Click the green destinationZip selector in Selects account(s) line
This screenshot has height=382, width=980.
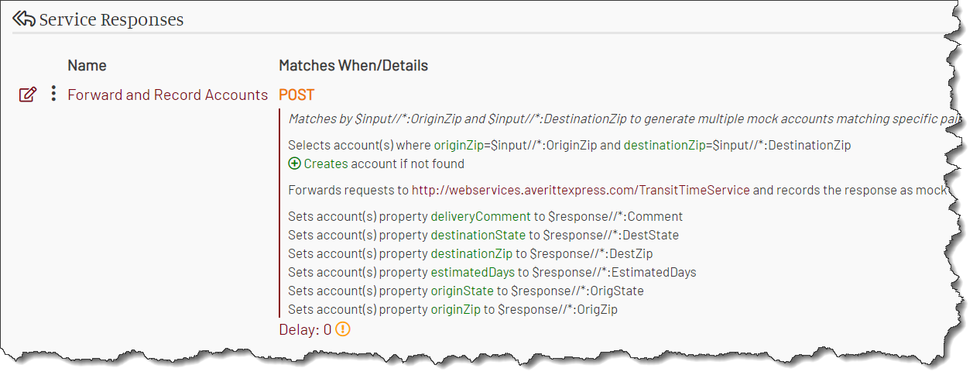(664, 145)
